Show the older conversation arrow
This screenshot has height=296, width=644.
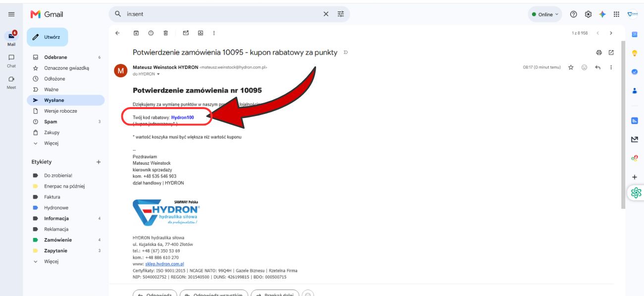coord(611,33)
